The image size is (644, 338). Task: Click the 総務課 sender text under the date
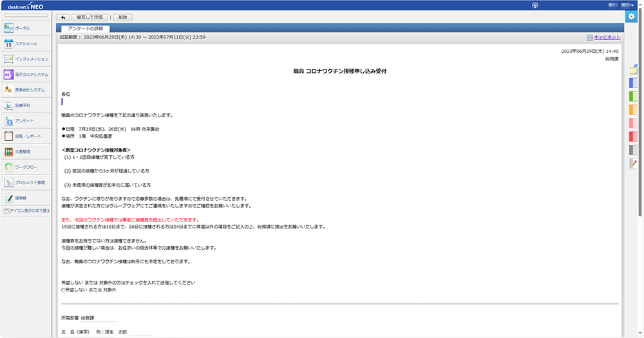[612, 59]
